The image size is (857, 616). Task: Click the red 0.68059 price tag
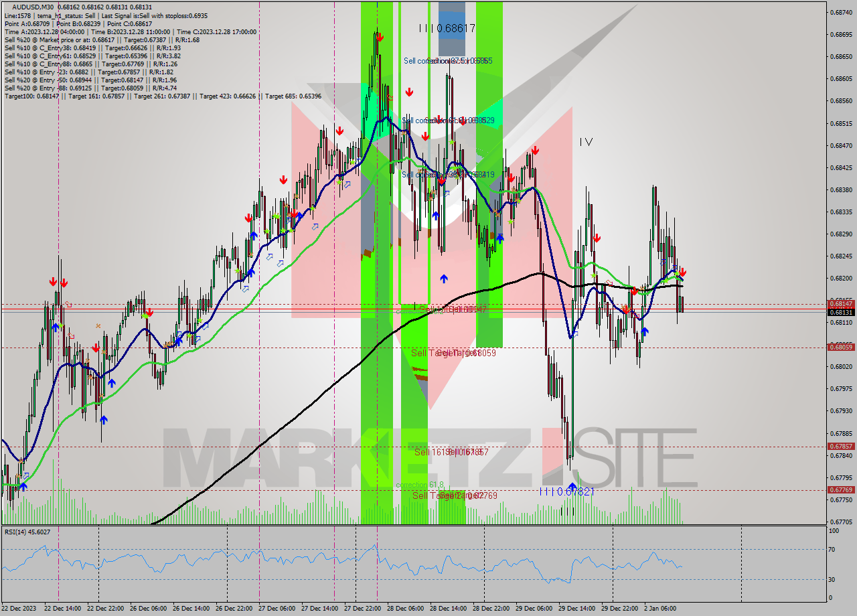pyautogui.click(x=841, y=347)
